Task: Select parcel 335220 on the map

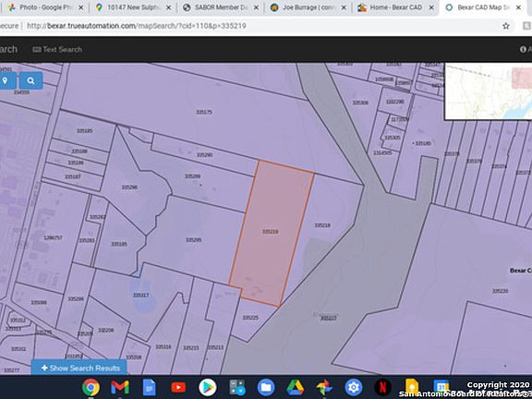Action: click(x=500, y=291)
